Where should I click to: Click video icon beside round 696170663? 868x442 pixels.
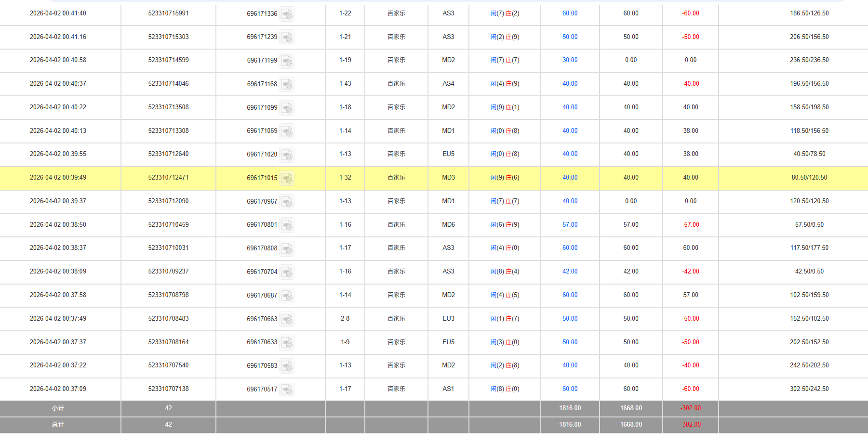click(x=287, y=319)
